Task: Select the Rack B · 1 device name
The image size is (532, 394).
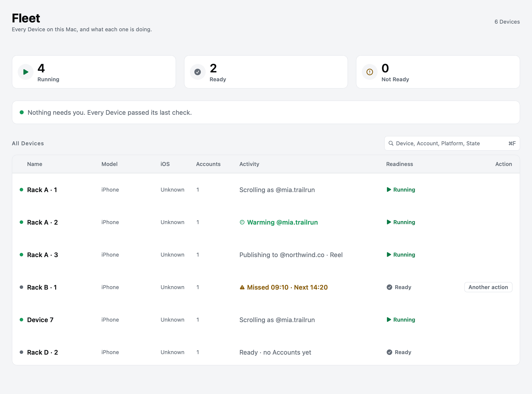Action: (x=42, y=287)
